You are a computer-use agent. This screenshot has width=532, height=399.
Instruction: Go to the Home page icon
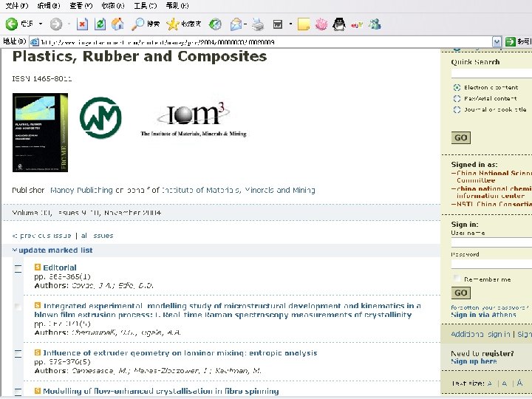117,24
